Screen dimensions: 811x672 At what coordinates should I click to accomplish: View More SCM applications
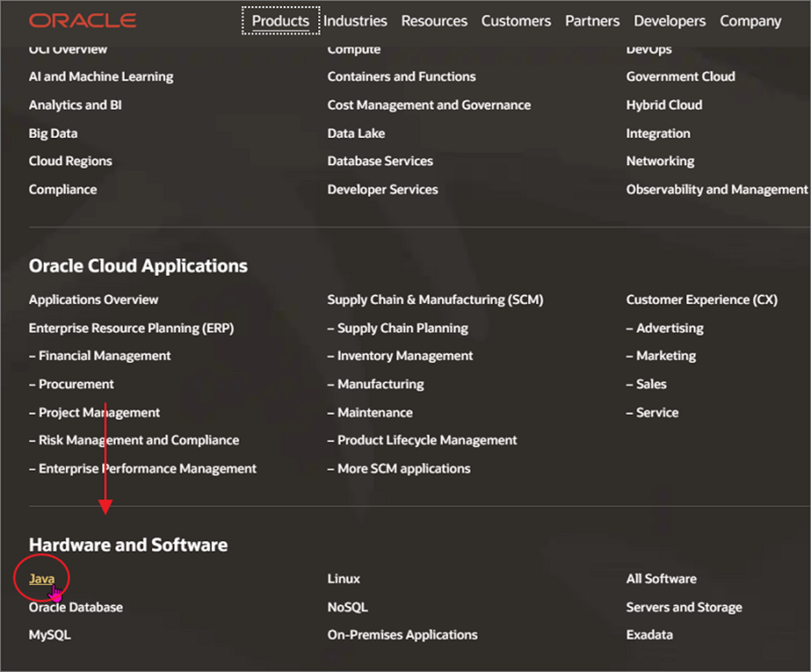click(x=399, y=468)
